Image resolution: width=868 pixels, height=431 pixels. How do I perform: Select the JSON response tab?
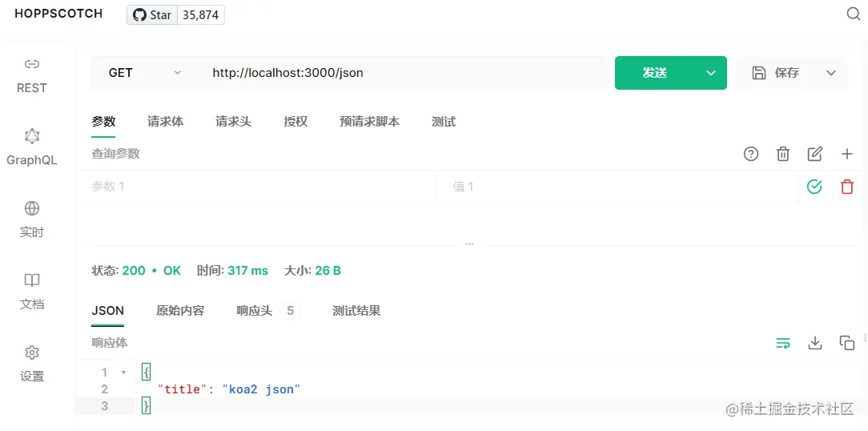coord(107,311)
